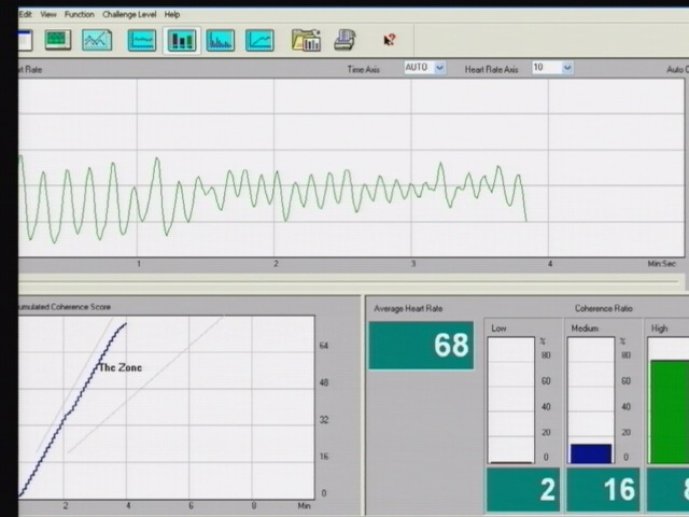689x517 pixels.
Task: Click the accumulated coherence score curve
Action: [73, 410]
